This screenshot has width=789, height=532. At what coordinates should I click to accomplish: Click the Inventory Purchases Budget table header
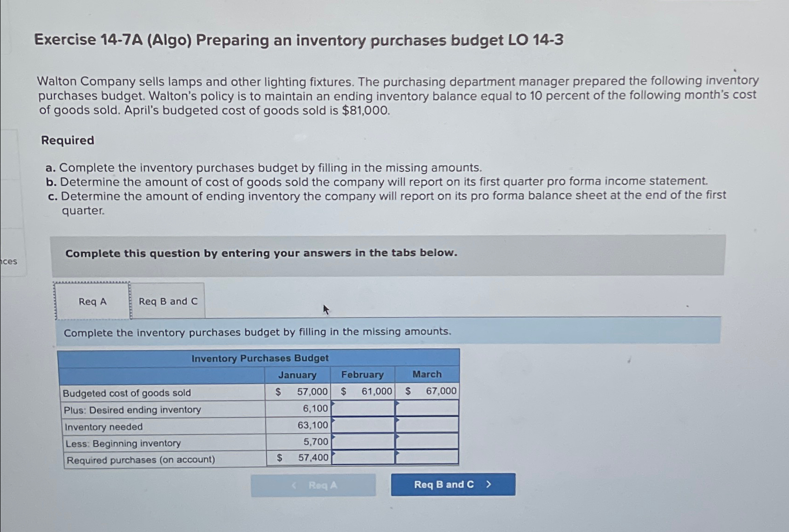pos(261,358)
